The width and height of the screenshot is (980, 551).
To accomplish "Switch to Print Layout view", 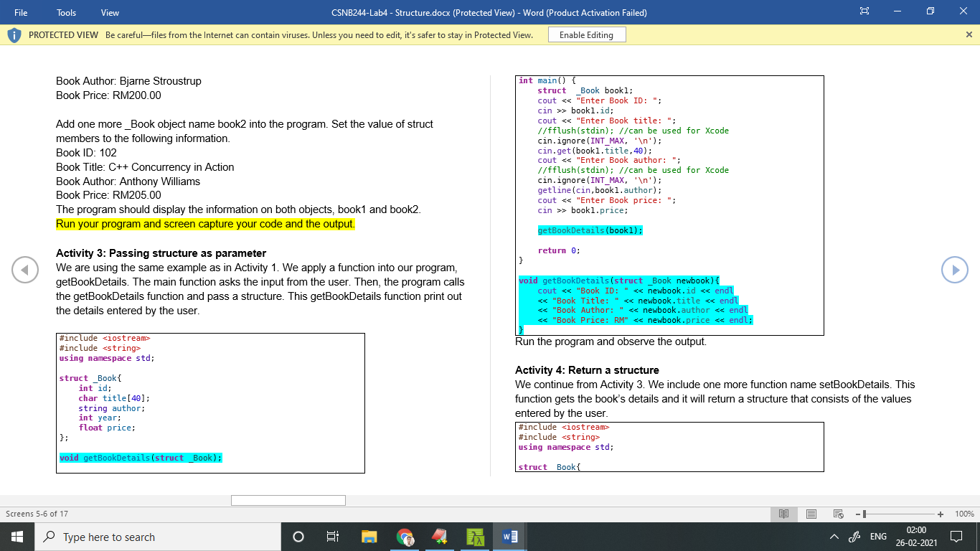I will pyautogui.click(x=811, y=514).
